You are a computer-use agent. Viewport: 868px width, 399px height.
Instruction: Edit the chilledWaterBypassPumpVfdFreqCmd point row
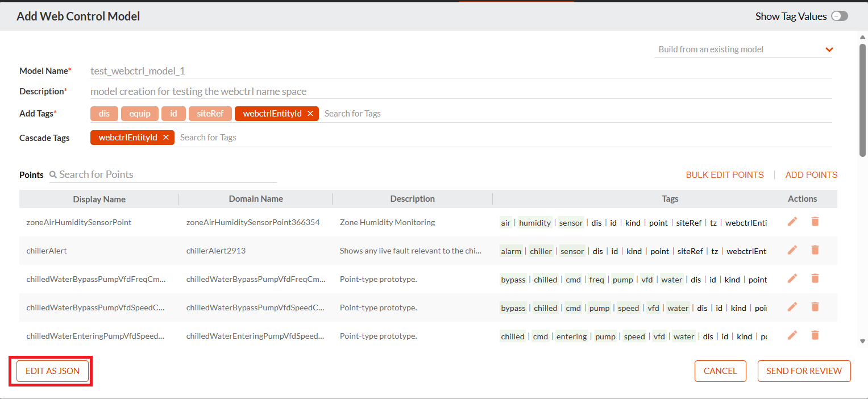792,279
